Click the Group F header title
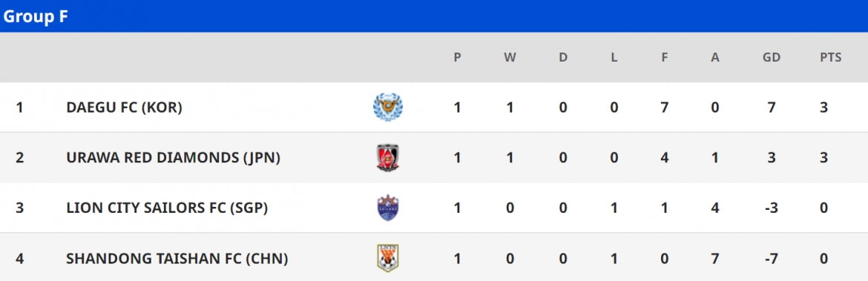 36,16
